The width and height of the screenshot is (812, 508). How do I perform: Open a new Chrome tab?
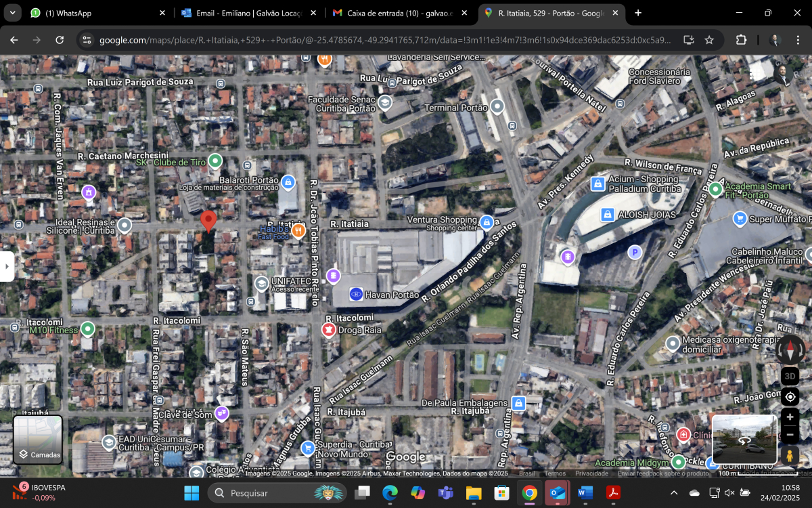click(638, 13)
